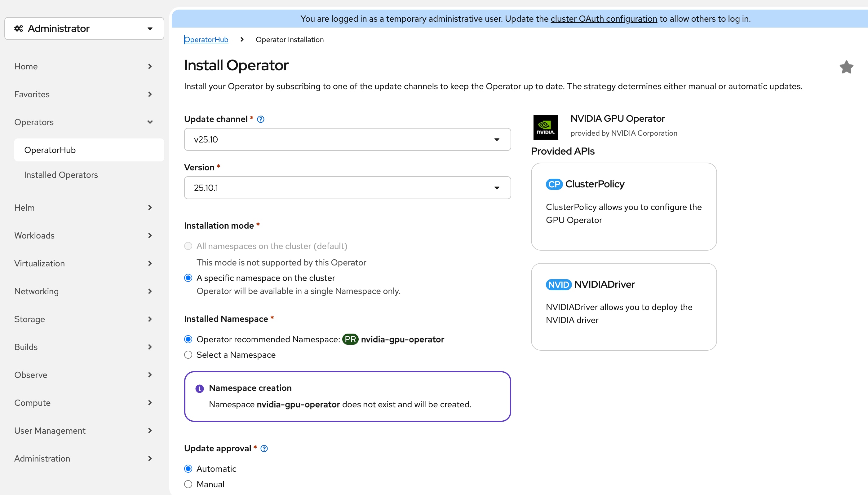
Task: Expand the Compute navigation section
Action: click(x=84, y=403)
